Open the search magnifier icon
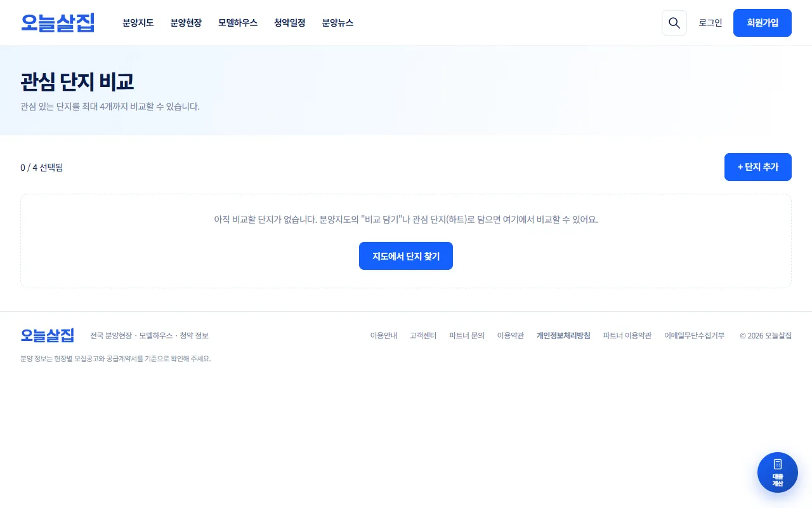 674,23
